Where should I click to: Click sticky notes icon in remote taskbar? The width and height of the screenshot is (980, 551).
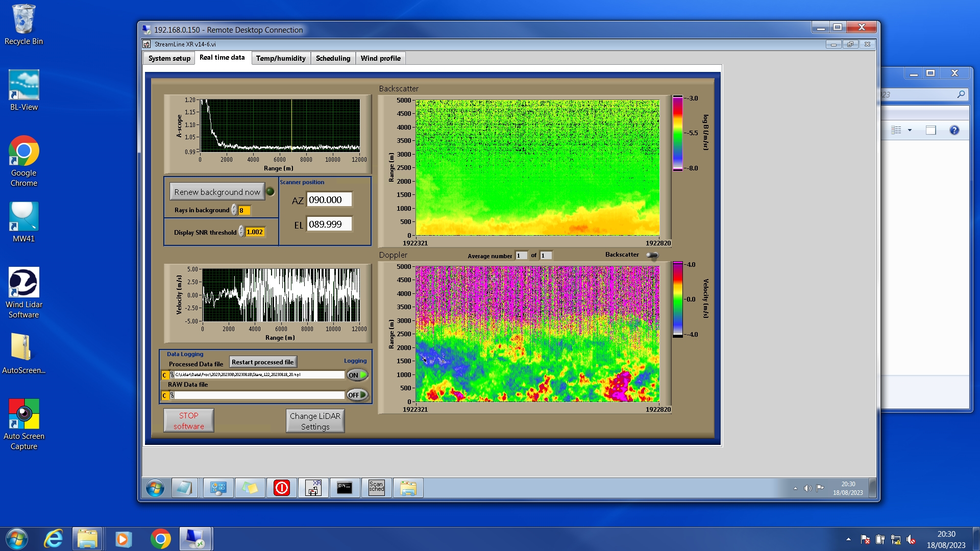coord(250,488)
